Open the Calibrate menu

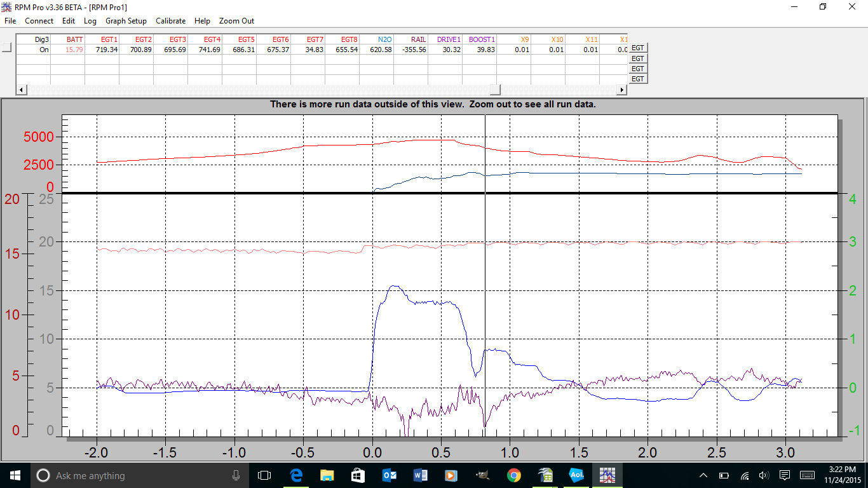170,21
